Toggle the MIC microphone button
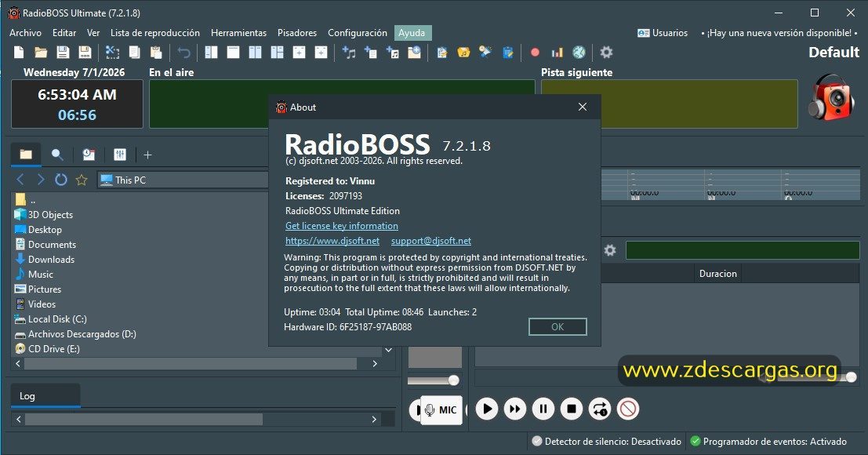 tap(441, 410)
